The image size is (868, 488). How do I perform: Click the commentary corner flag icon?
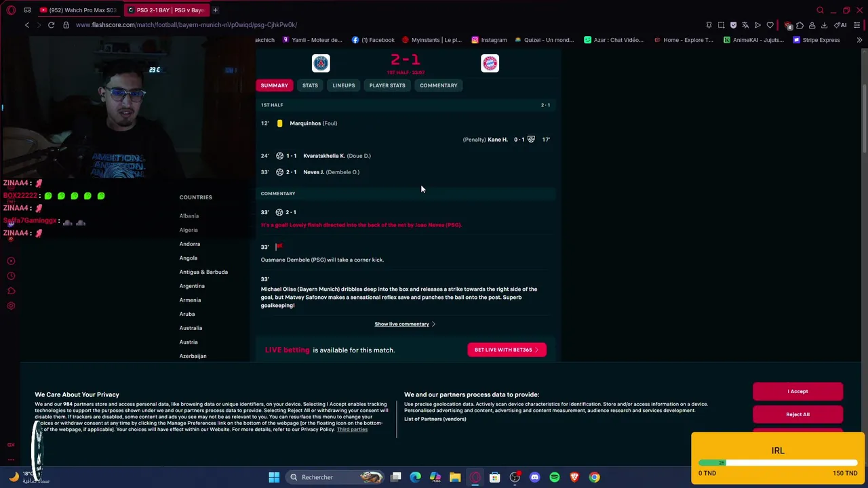click(279, 247)
